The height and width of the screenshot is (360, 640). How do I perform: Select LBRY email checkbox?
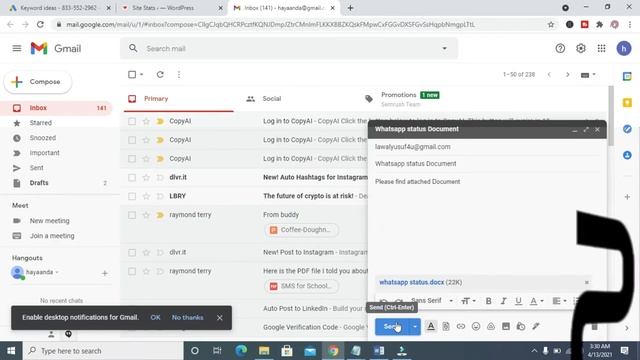point(132,196)
